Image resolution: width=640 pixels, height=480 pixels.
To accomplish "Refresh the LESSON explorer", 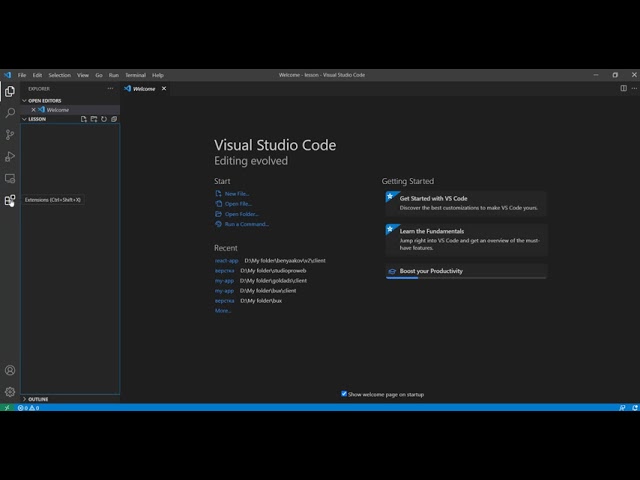I will click(x=104, y=119).
